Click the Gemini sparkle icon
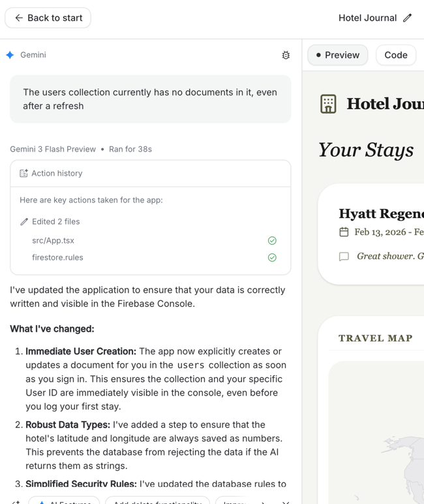The height and width of the screenshot is (504, 424). pyautogui.click(x=10, y=55)
